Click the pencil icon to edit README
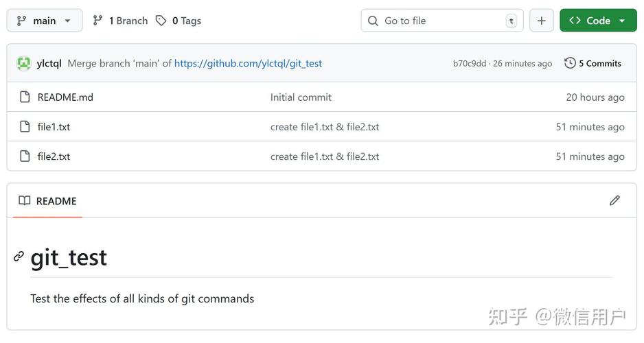The width and height of the screenshot is (644, 343). [614, 200]
